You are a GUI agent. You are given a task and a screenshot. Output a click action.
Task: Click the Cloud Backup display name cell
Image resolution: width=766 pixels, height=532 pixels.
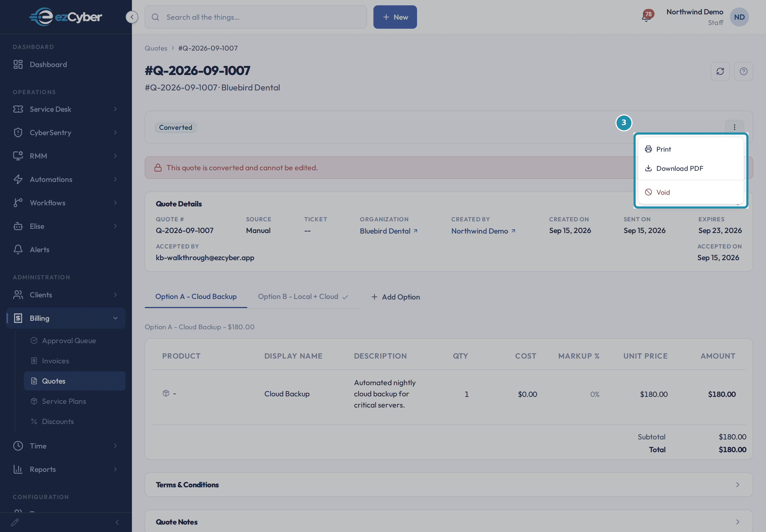coord(287,394)
